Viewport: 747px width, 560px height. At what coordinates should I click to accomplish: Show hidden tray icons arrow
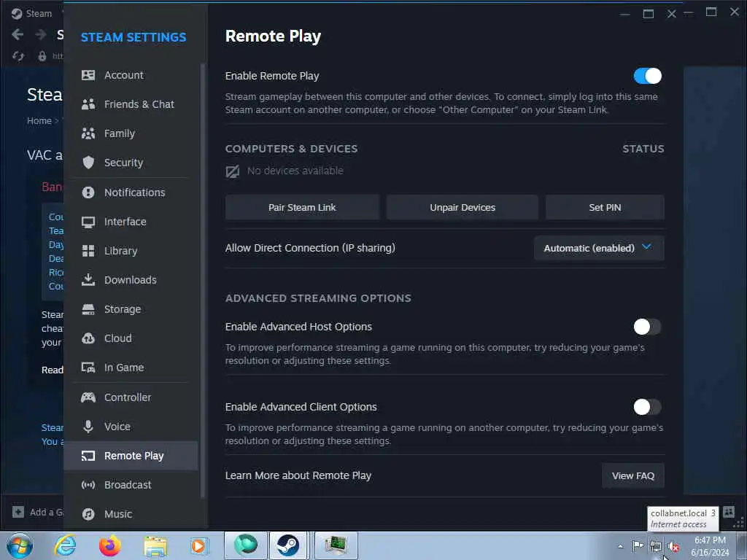coord(620,547)
